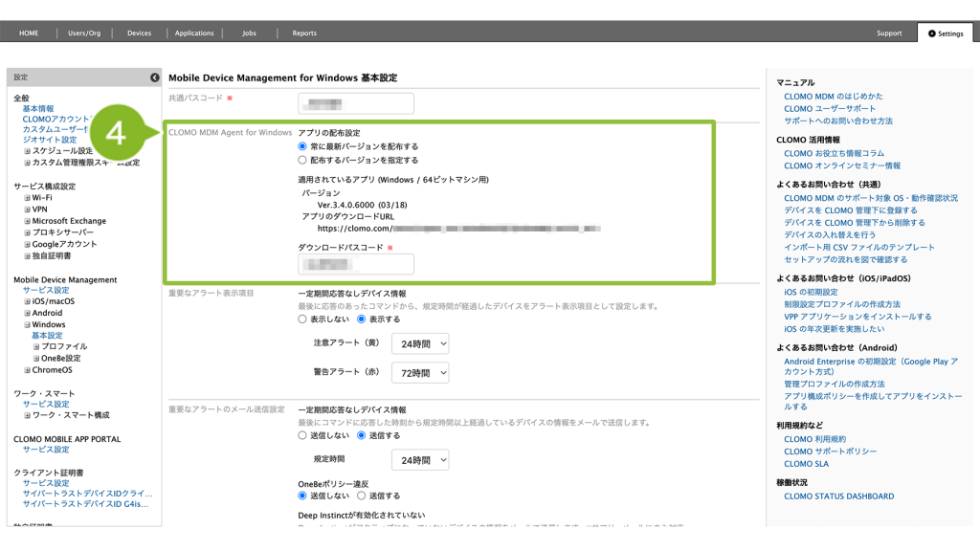Open iOS の初期設定 link

tap(811, 293)
